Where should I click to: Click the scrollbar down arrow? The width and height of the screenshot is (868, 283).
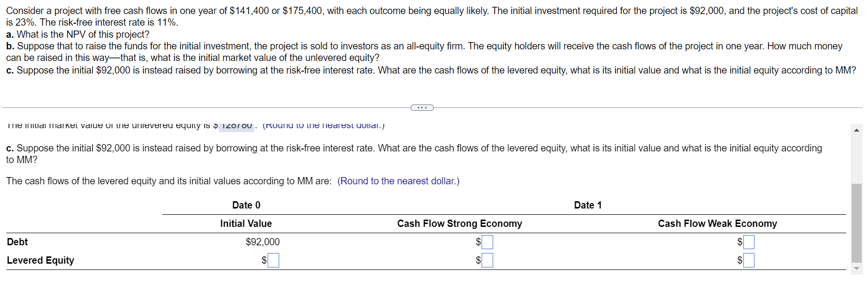click(x=856, y=269)
